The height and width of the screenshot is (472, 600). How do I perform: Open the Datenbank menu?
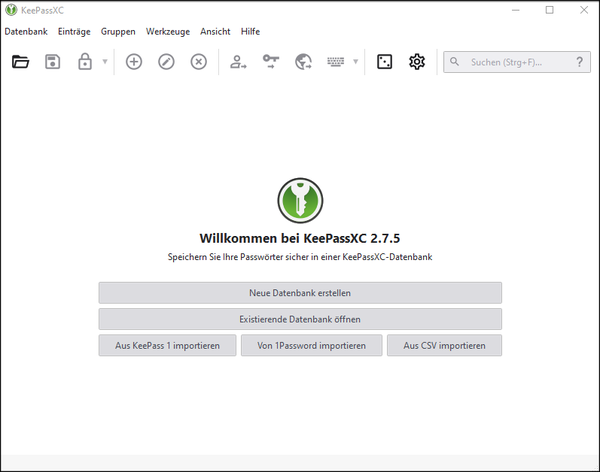click(x=26, y=31)
